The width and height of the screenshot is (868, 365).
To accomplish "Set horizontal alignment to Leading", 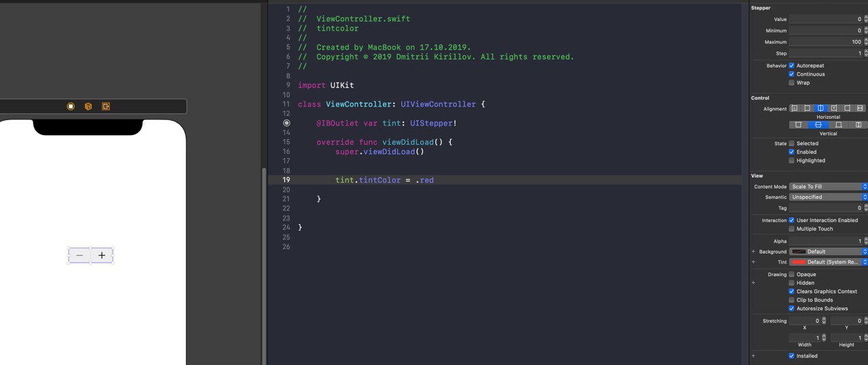I will click(794, 109).
